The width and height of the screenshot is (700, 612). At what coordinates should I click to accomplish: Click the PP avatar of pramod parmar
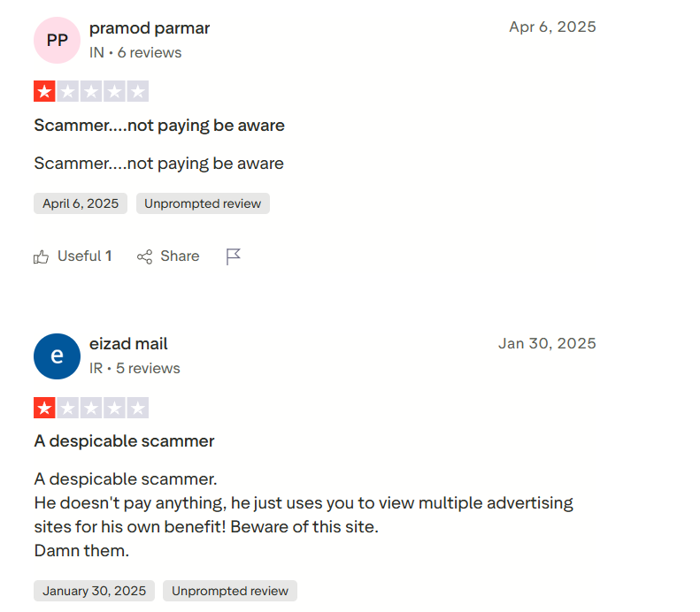pos(57,40)
